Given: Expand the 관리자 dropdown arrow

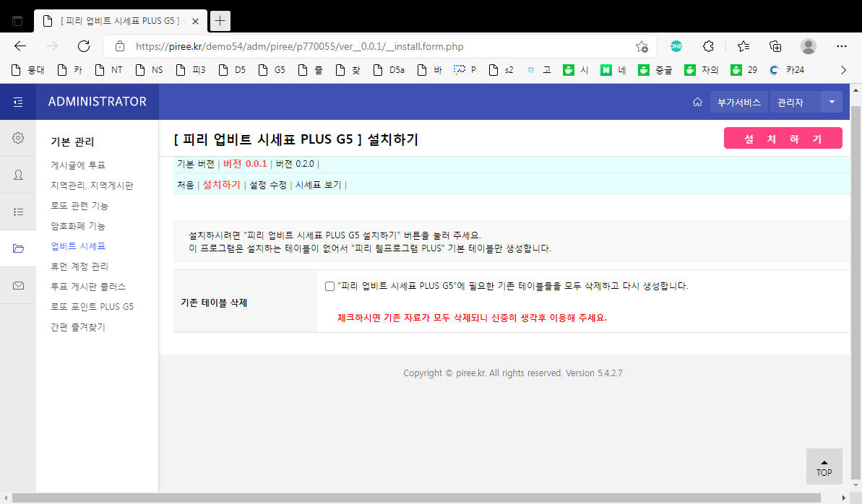Looking at the screenshot, I should 831,103.
